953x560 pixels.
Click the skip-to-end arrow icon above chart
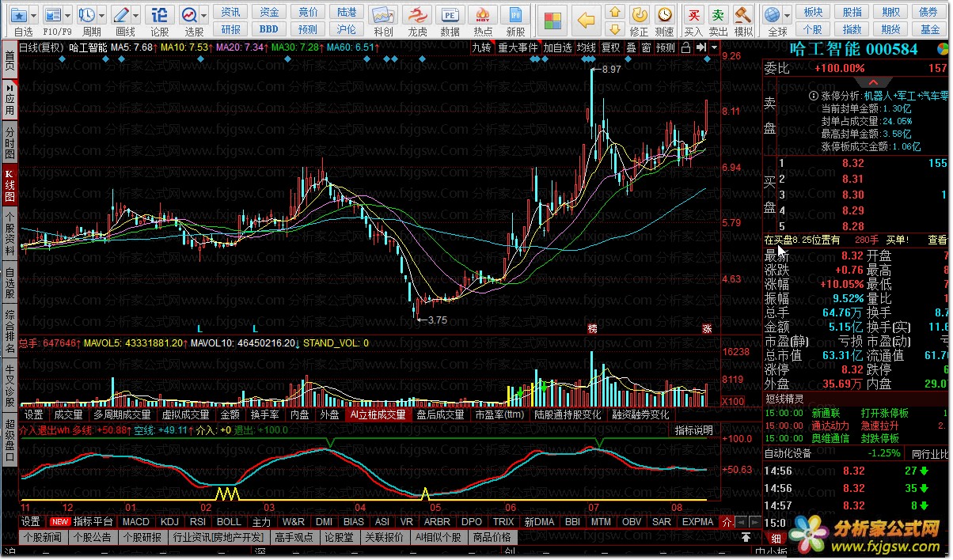click(x=701, y=47)
